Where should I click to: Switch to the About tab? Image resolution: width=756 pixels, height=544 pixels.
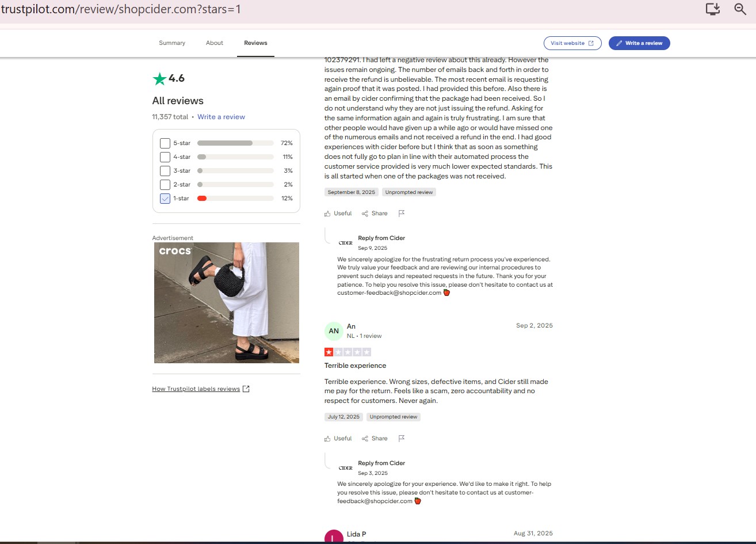(215, 43)
